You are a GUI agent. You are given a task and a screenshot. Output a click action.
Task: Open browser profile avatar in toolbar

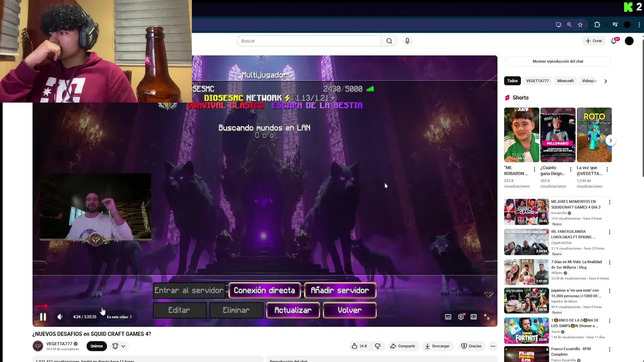[627, 25]
